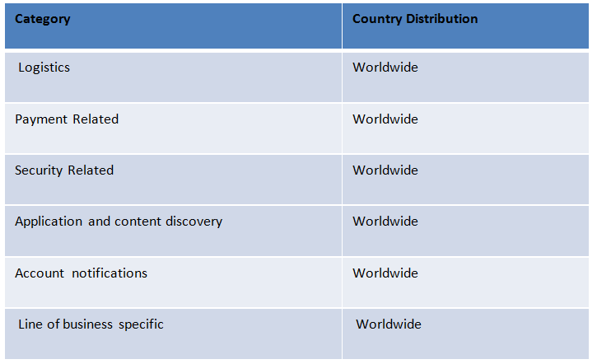Image resolution: width=597 pixels, height=364 pixels.
Task: Select the Security Related category cell
Action: click(x=173, y=180)
